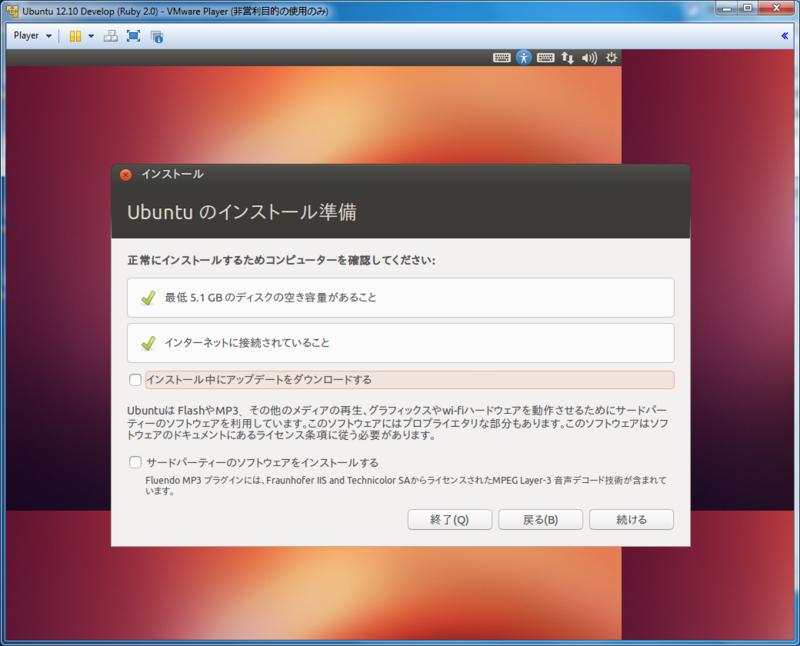This screenshot has width=800, height=646.
Task: Open the first keyboard indicator in the Ubuntu panel
Action: point(502,58)
